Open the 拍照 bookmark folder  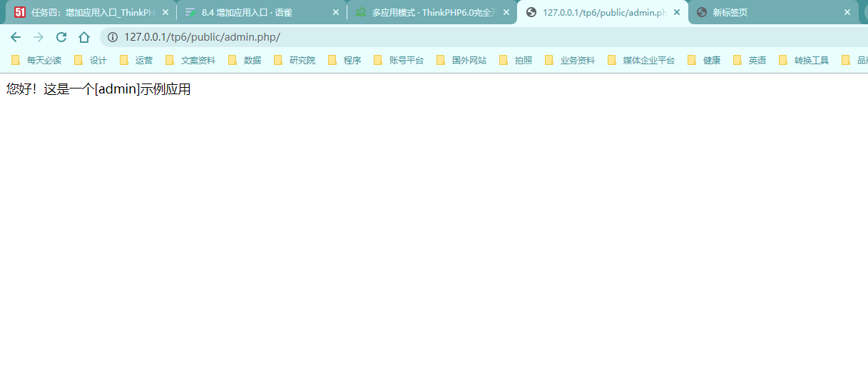click(516, 61)
